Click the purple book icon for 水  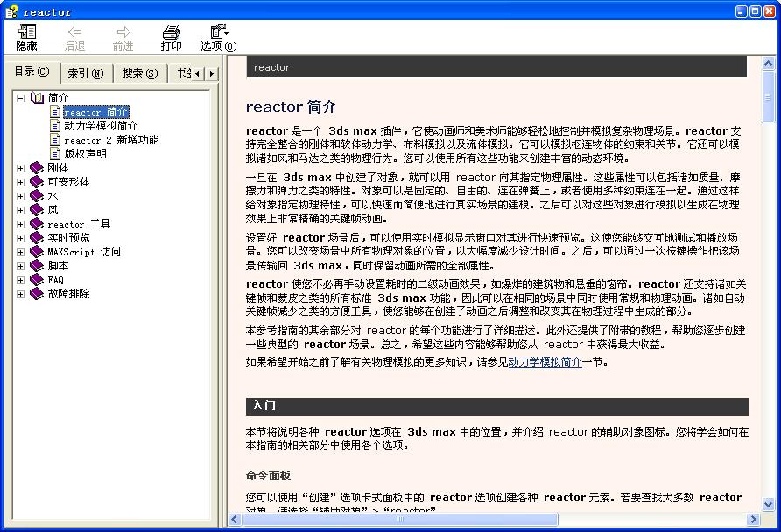[x=37, y=196]
